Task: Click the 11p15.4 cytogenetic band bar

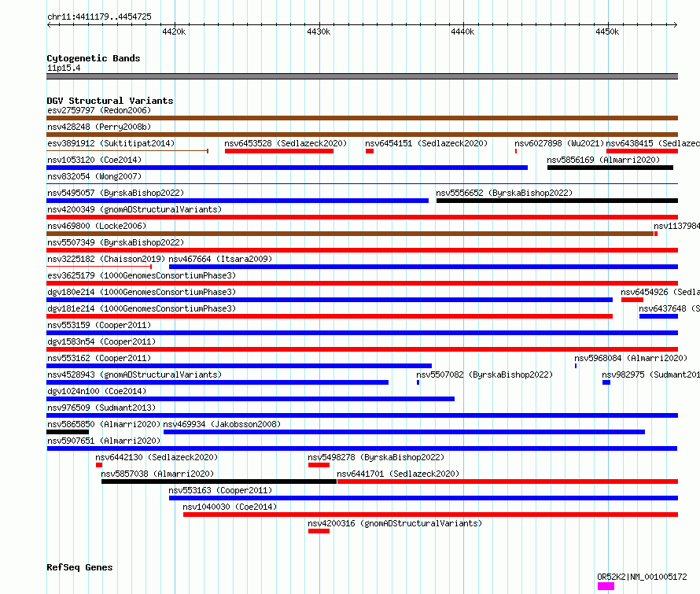Action: [x=362, y=76]
